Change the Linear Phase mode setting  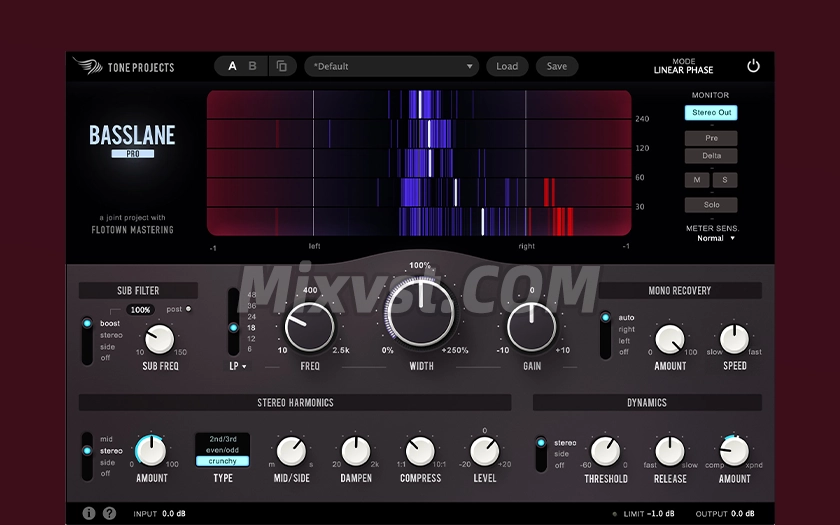[x=684, y=70]
